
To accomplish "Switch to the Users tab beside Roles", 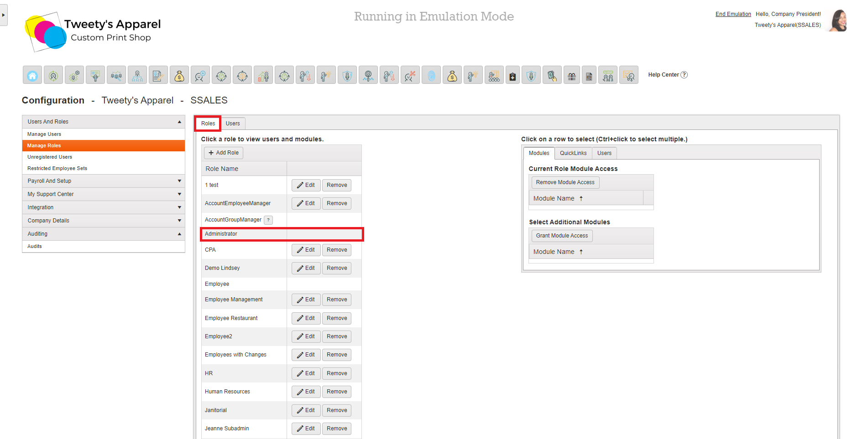I will pyautogui.click(x=233, y=124).
